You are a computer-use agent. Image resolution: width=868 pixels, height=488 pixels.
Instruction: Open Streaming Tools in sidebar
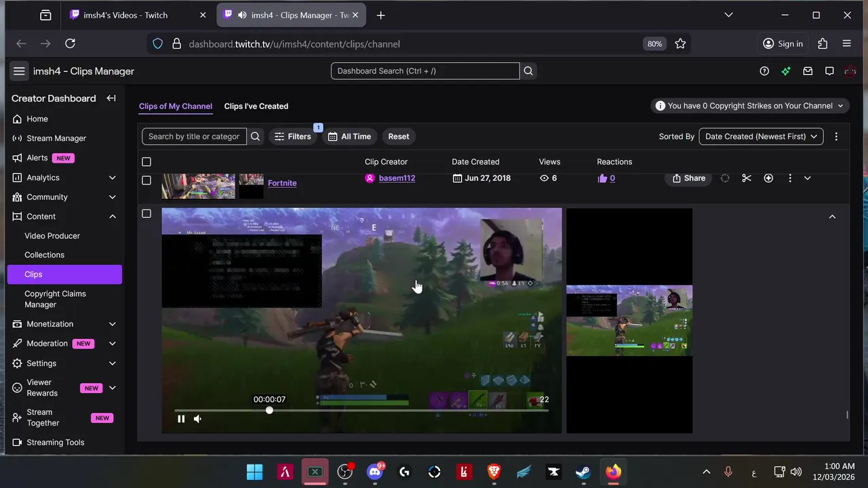pyautogui.click(x=56, y=443)
